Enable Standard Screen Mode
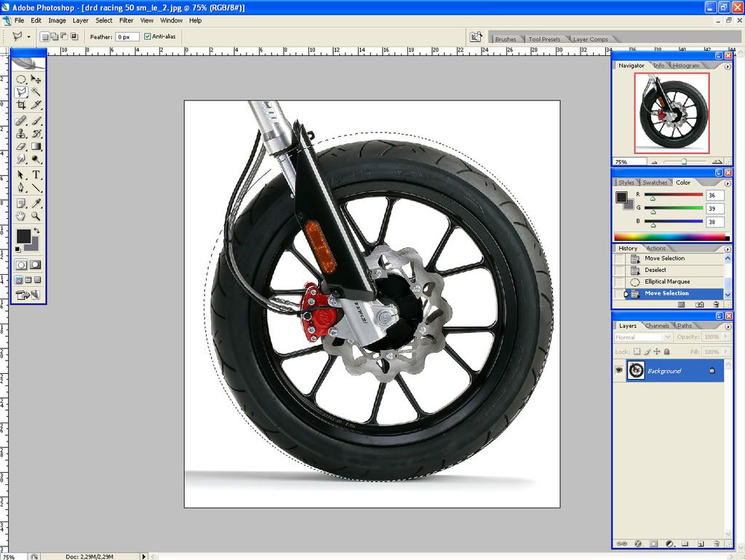 point(19,280)
